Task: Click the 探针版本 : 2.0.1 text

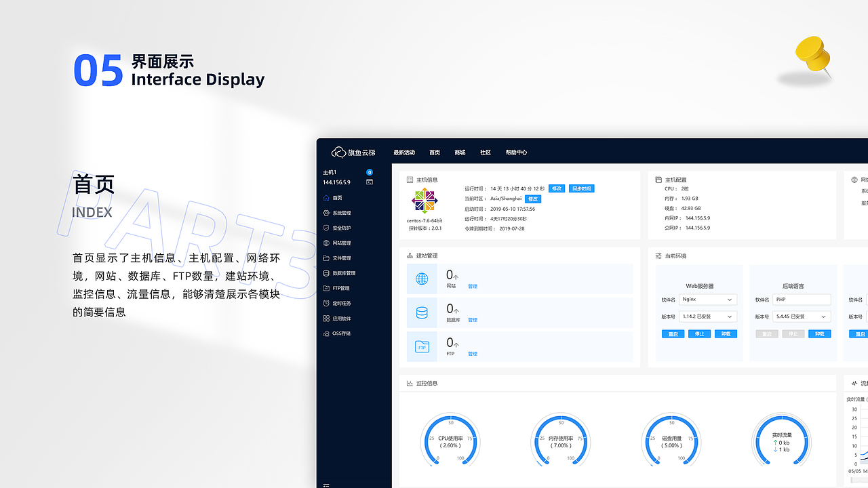Action: (425, 228)
